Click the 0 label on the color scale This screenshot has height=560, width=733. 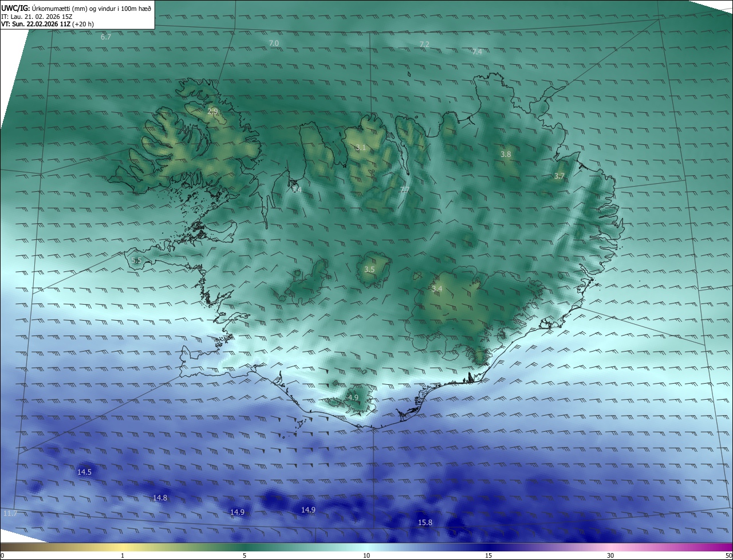(x=2, y=555)
